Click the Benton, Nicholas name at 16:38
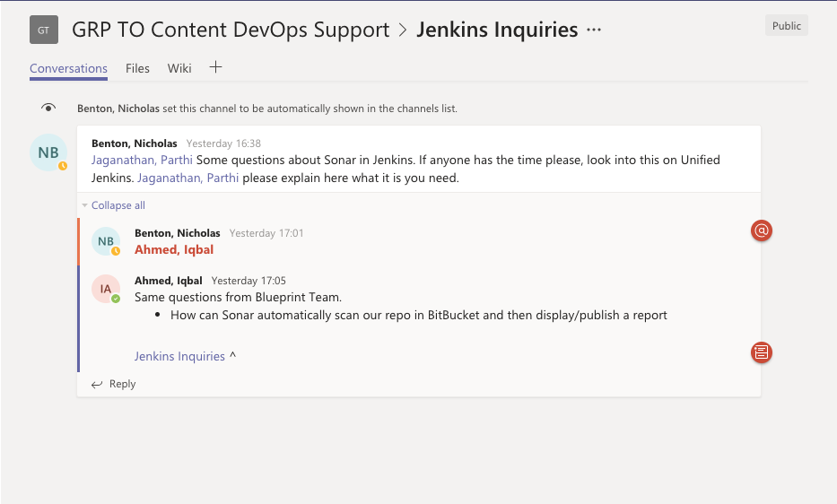This screenshot has height=504, width=837. (x=135, y=143)
